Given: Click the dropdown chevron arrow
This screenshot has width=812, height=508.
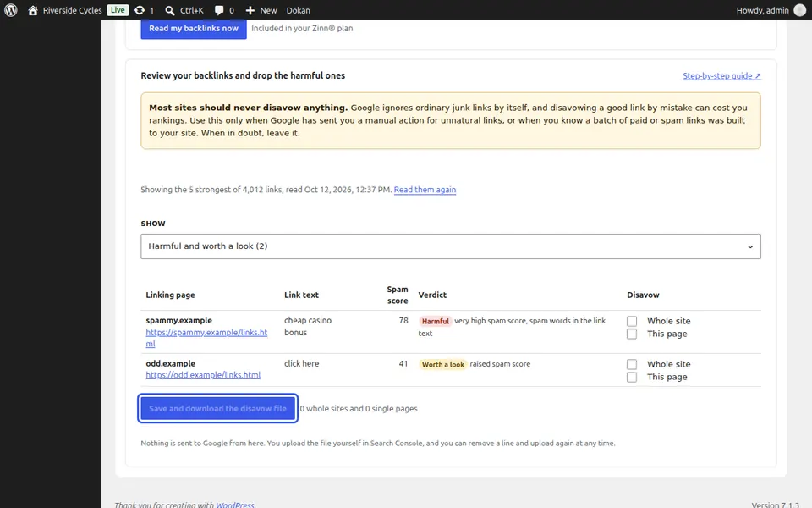Looking at the screenshot, I should point(750,246).
